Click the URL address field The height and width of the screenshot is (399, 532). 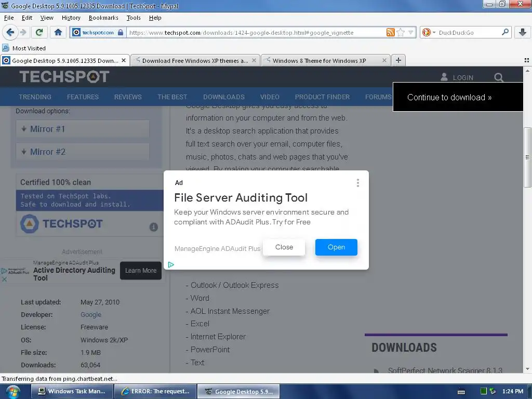(256, 33)
